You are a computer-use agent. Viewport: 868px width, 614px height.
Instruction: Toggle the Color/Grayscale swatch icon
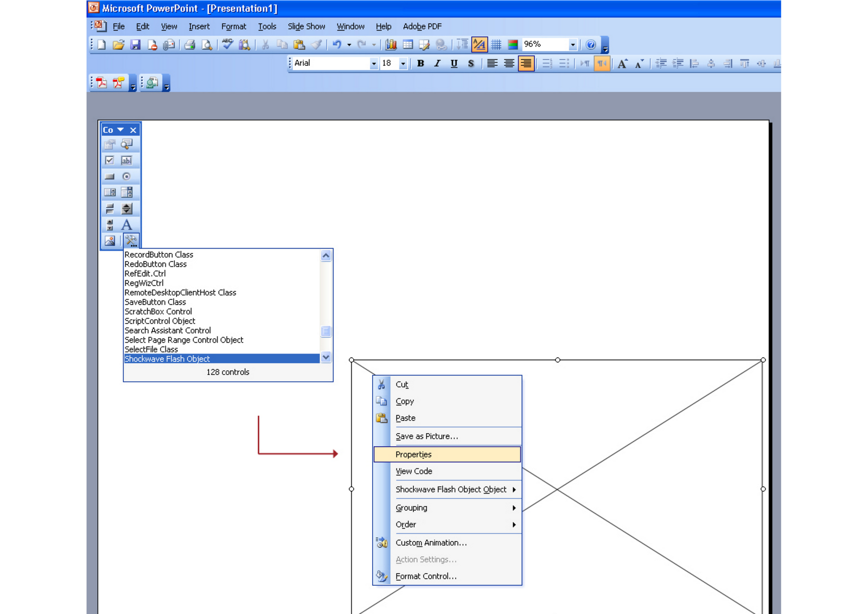[513, 45]
